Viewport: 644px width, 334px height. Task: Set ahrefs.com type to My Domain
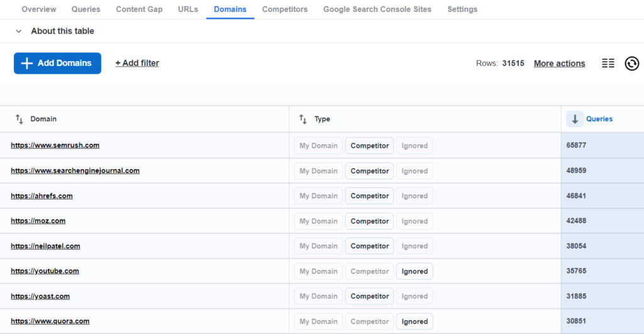coord(318,196)
